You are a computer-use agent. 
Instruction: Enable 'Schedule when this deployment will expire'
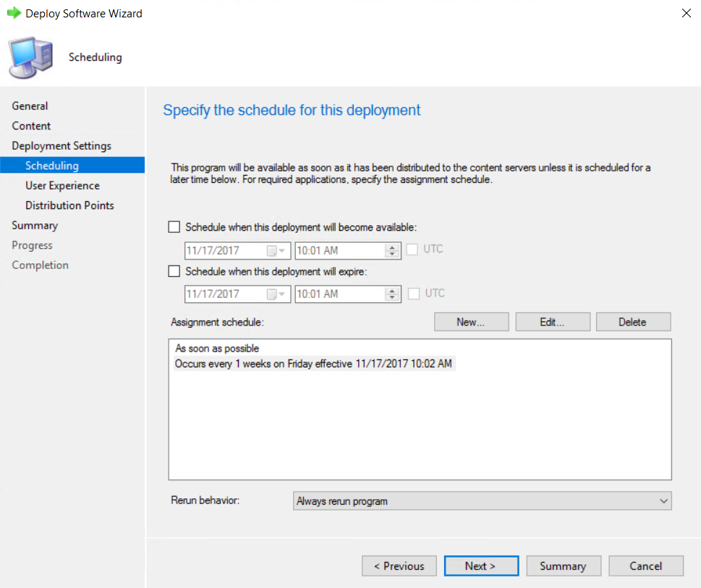click(174, 272)
